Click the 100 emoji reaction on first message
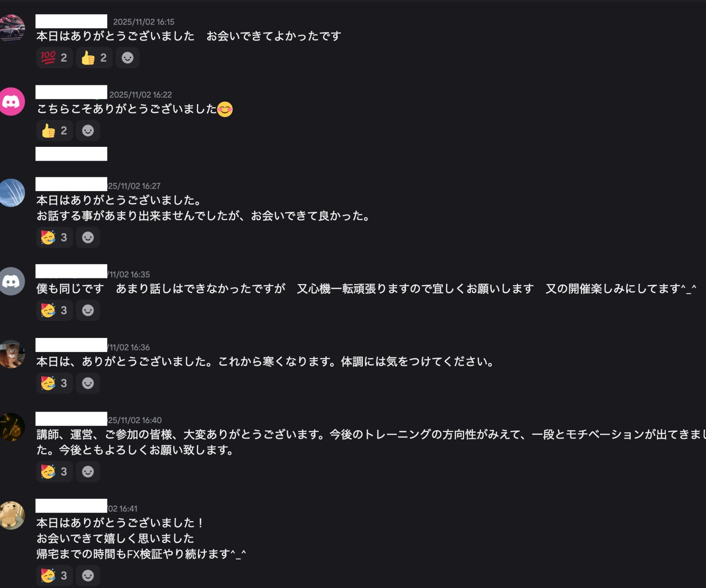Screen dimensions: 706x588 (54, 57)
